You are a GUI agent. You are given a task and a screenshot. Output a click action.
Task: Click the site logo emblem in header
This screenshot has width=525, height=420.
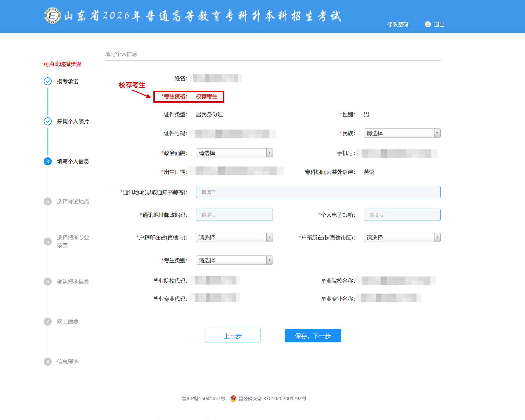tap(52, 16)
